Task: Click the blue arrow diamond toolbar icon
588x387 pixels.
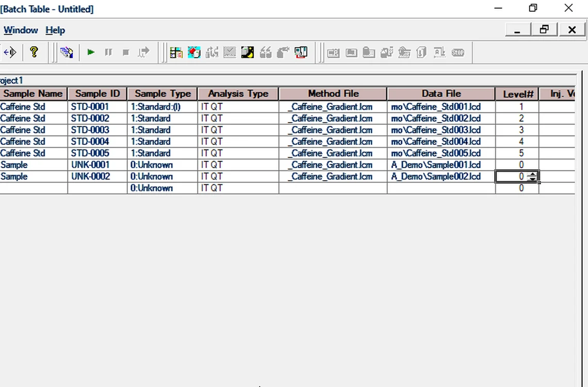Action: click(9, 52)
